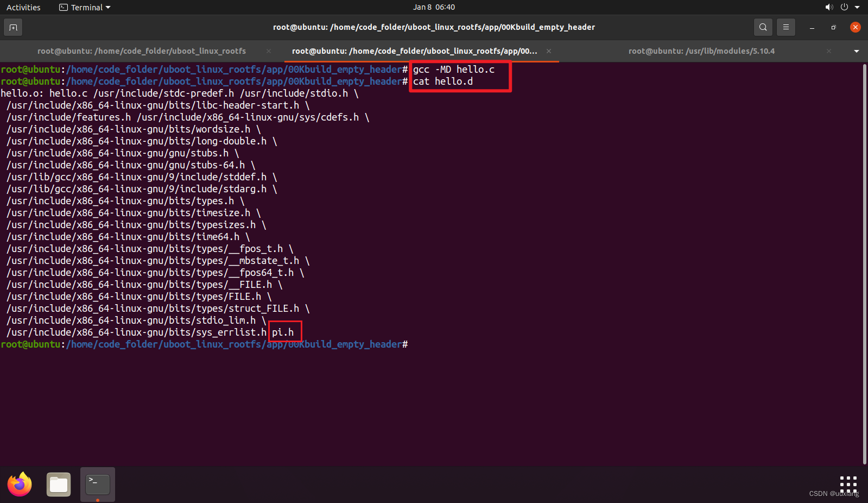Image resolution: width=868 pixels, height=503 pixels.
Task: Click the line with gnu/stubs.h
Action: coord(123,153)
